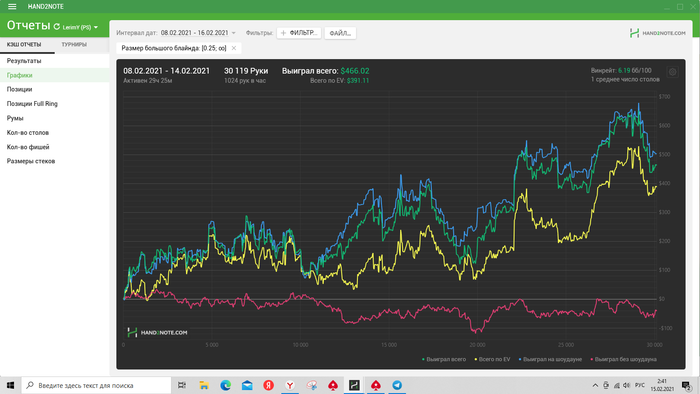Open File Explorer from taskbar
This screenshot has height=394, width=700.
pos(204,385)
